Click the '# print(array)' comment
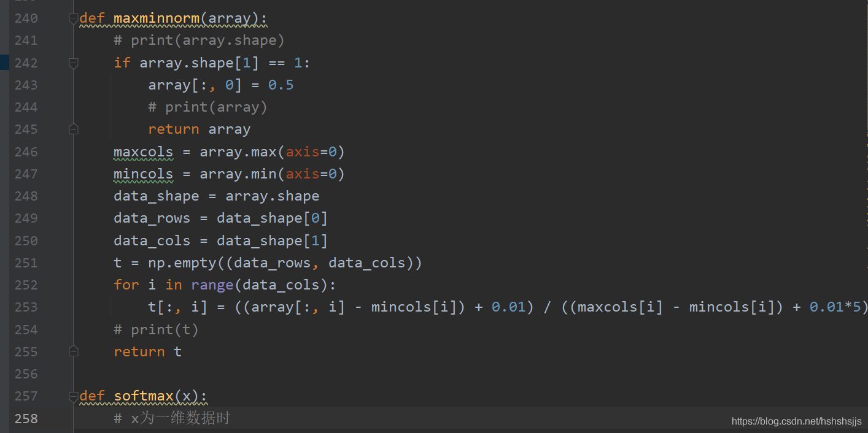The height and width of the screenshot is (433, 868). click(207, 107)
